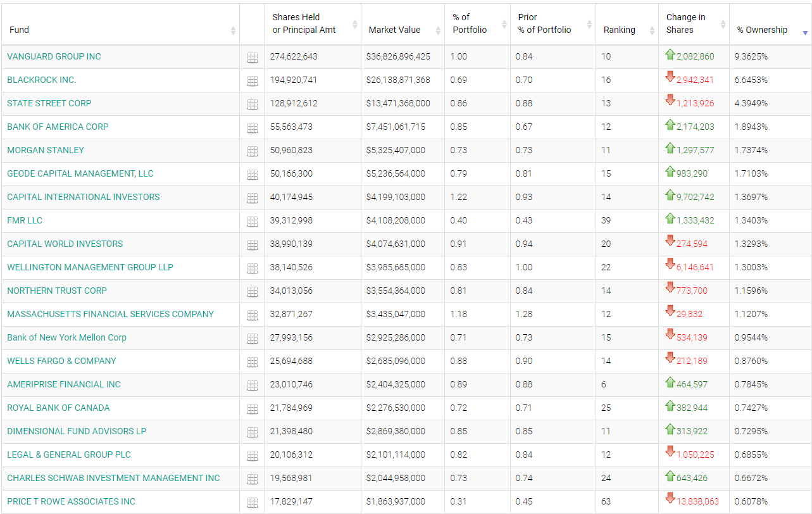Click grid icon in Geode Capital Management row

[253, 175]
